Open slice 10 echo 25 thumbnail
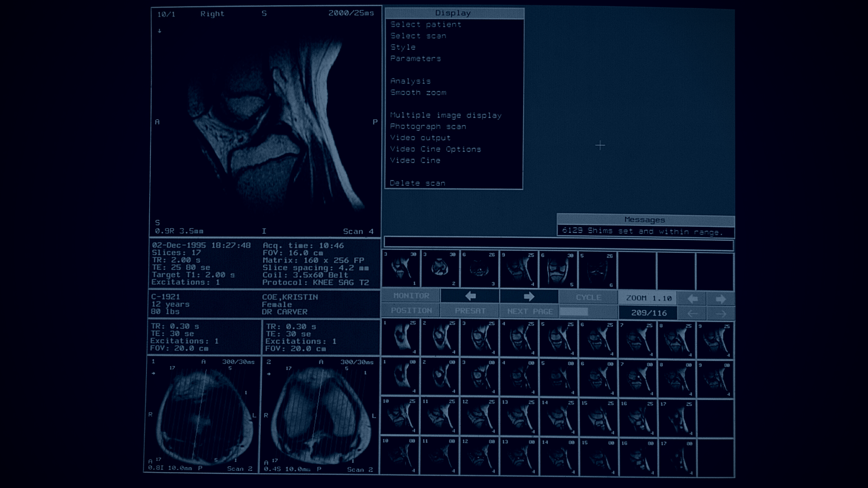 400,416
